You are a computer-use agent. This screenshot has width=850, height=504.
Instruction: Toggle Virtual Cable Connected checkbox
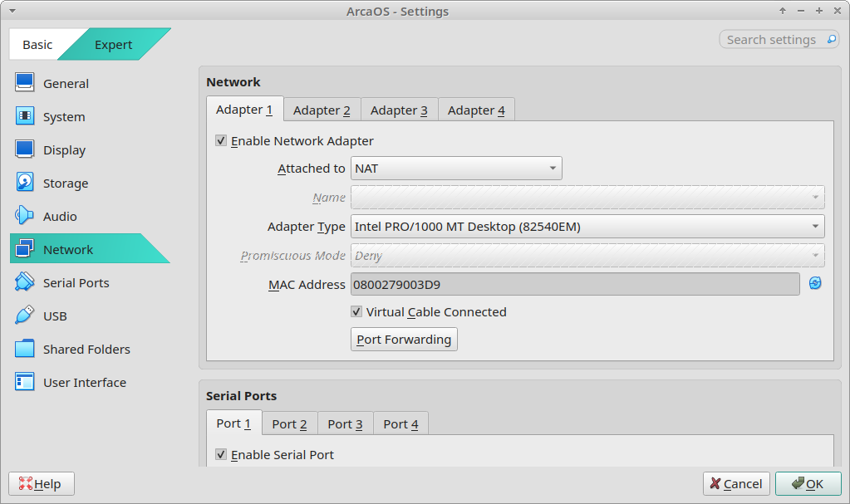(x=356, y=311)
